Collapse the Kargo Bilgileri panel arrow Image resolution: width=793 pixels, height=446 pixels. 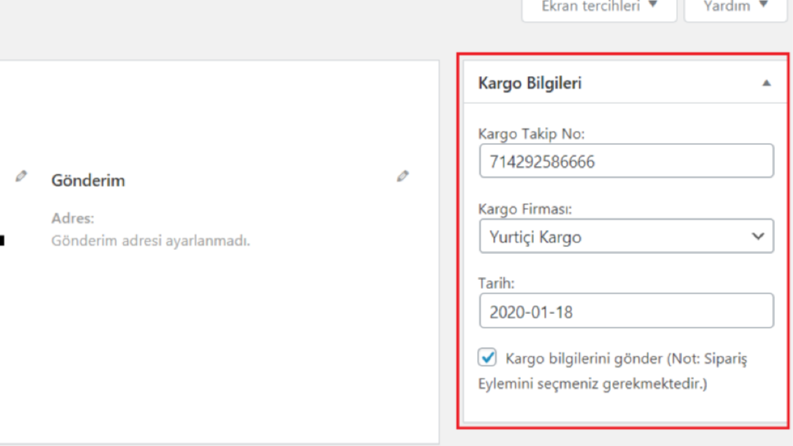(767, 83)
